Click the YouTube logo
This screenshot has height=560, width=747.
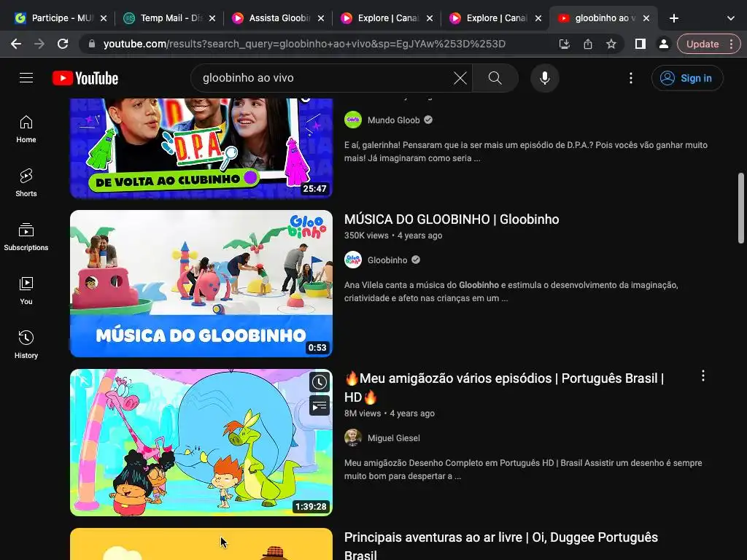click(x=85, y=78)
